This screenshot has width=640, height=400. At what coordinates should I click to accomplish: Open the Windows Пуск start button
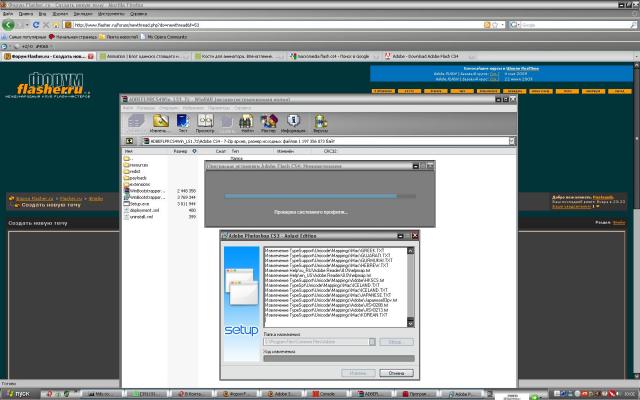pyautogui.click(x=19, y=394)
